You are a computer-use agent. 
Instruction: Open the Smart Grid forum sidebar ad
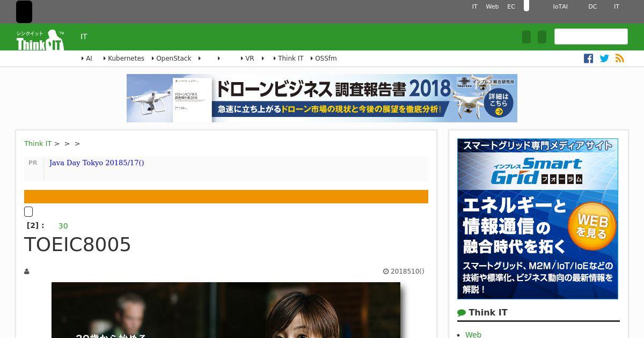coord(538,219)
